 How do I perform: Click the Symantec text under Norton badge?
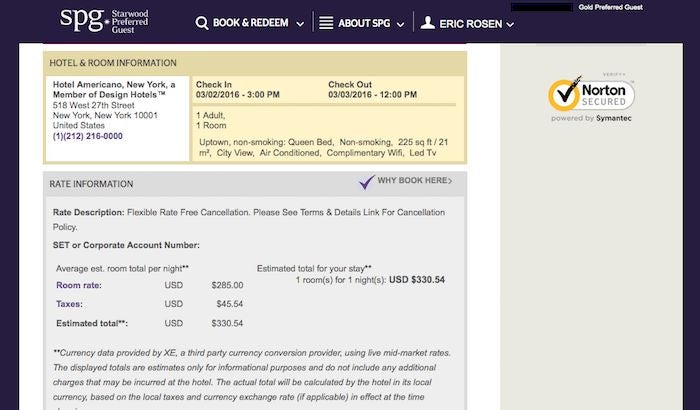click(x=613, y=118)
